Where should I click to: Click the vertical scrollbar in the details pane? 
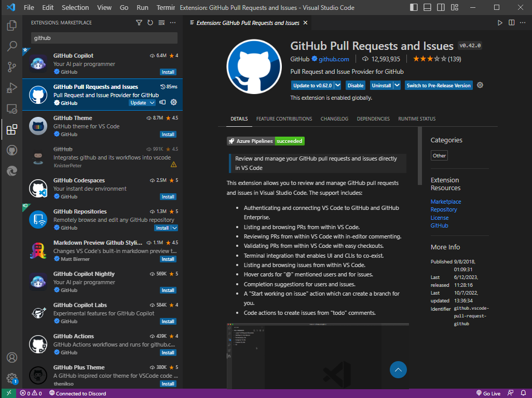[420, 155]
